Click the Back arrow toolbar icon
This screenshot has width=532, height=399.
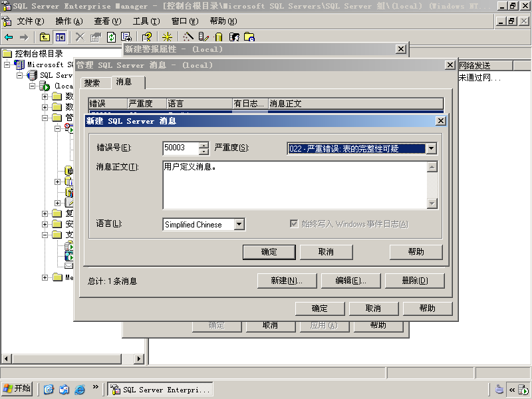pyautogui.click(x=9, y=37)
